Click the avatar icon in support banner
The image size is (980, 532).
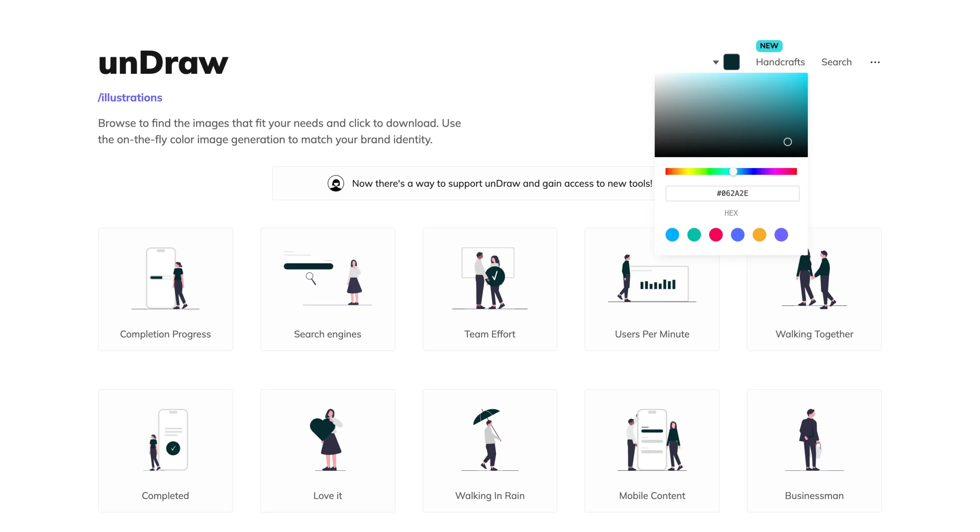[336, 183]
